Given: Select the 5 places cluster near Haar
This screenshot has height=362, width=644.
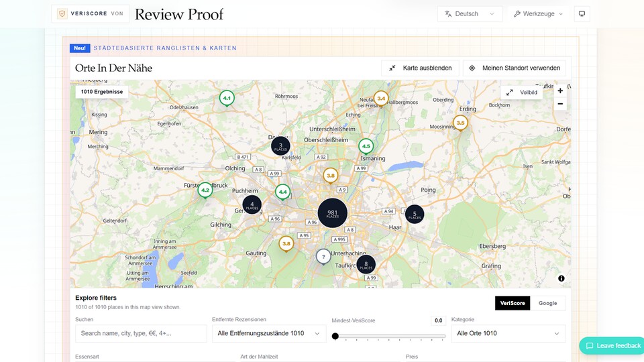Looking at the screenshot, I should pyautogui.click(x=415, y=215).
